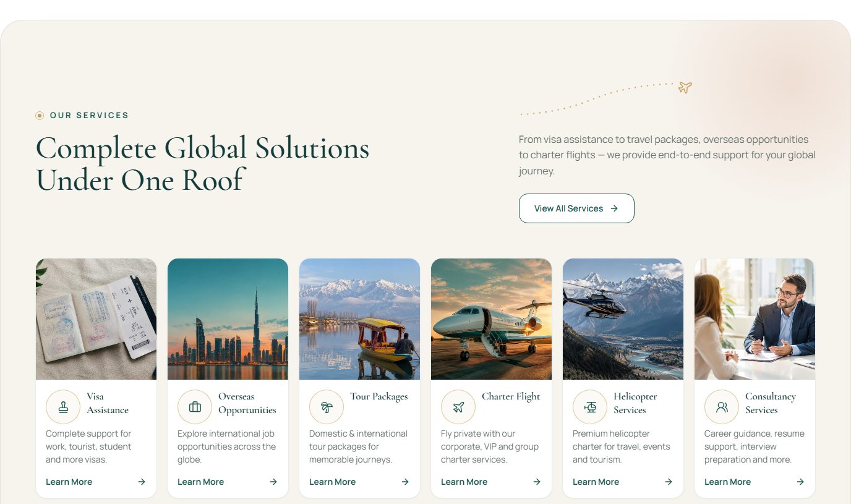Follow Learn More under Visa Assistance

tap(69, 482)
